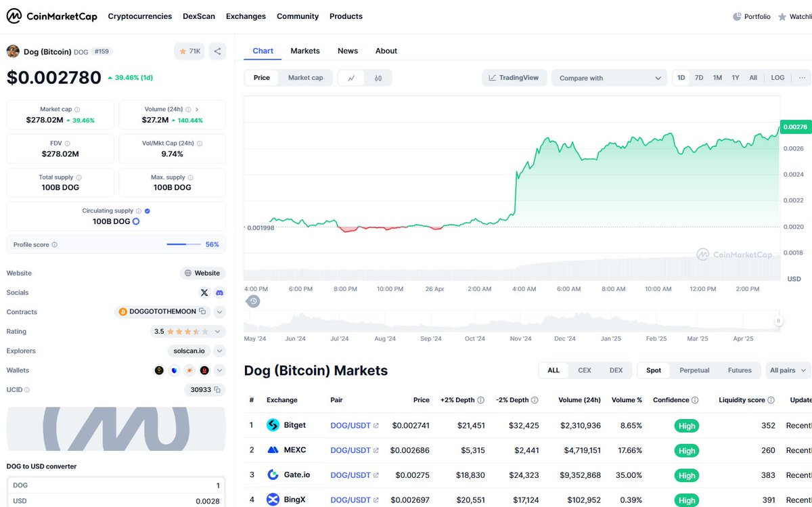Viewport: 812px width, 507px height.
Task: Select the candlestick chart icon
Action: coord(378,78)
